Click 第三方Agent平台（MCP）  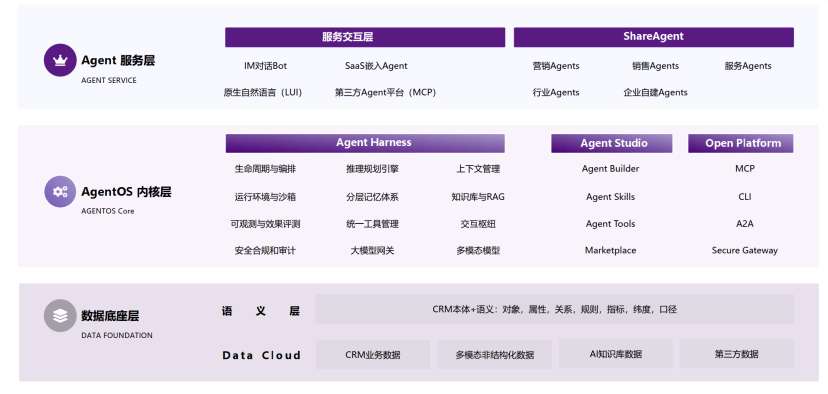click(385, 92)
